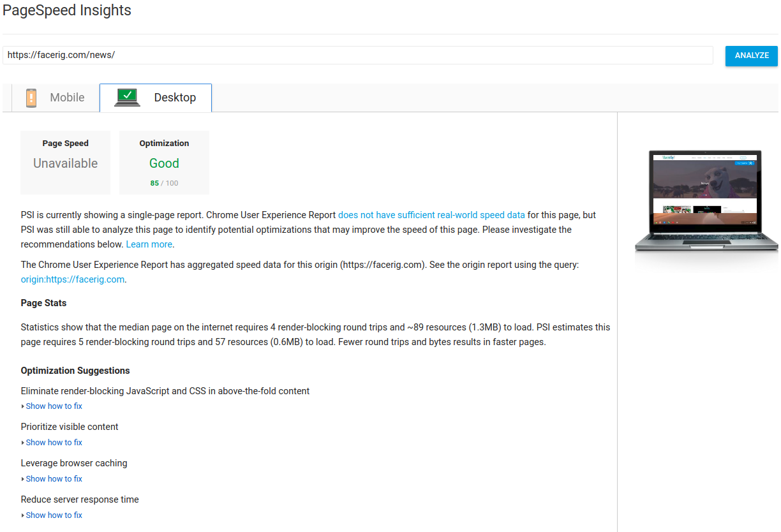Switch to the Mobile tab
The width and height of the screenshot is (781, 532).
click(x=56, y=98)
